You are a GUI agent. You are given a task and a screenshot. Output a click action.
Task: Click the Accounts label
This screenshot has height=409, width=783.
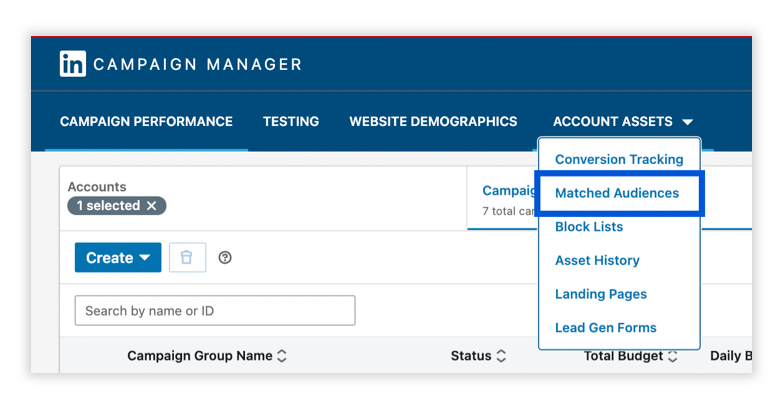click(97, 187)
